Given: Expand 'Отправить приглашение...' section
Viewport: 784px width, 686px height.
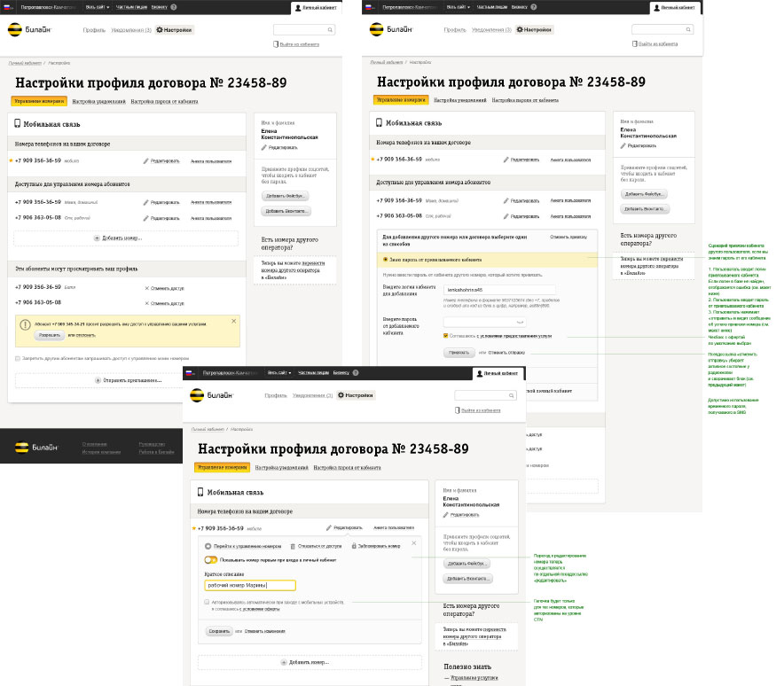Looking at the screenshot, I should [x=126, y=380].
